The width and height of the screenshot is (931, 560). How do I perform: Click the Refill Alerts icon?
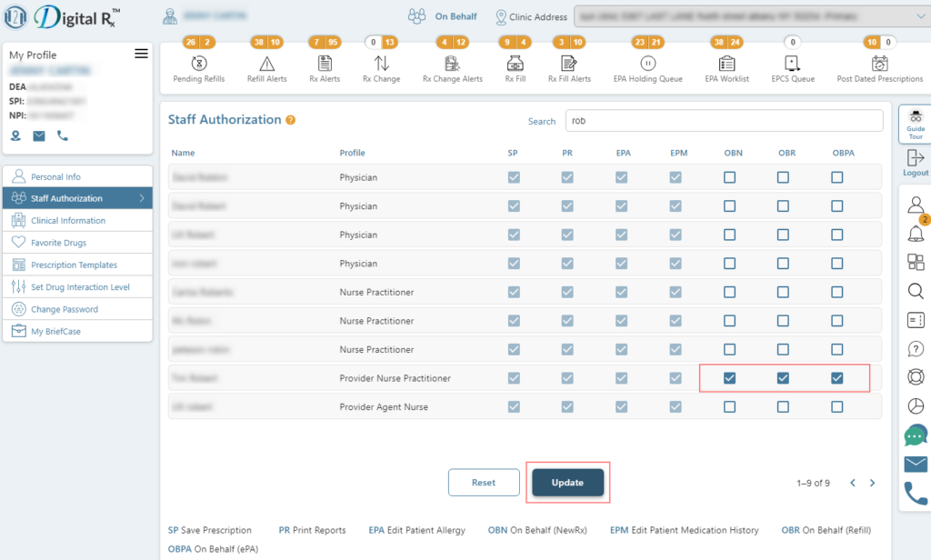pos(266,65)
